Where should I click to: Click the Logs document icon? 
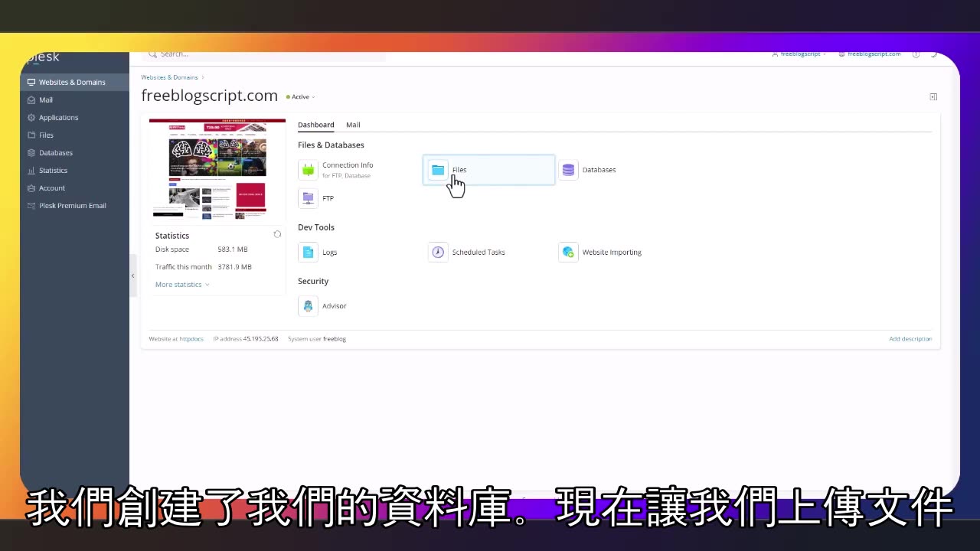(x=308, y=252)
